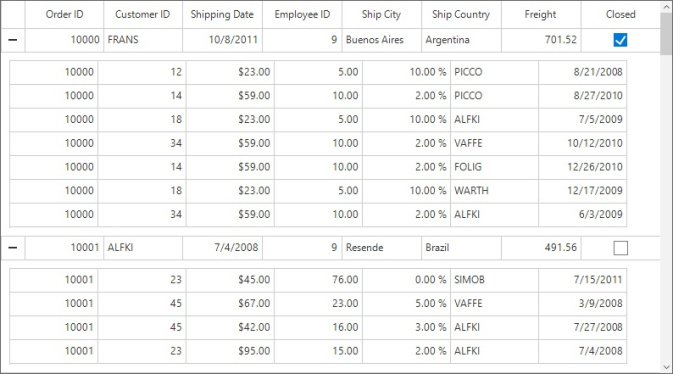Select the 8/27/2010 date cell

pyautogui.click(x=582, y=96)
